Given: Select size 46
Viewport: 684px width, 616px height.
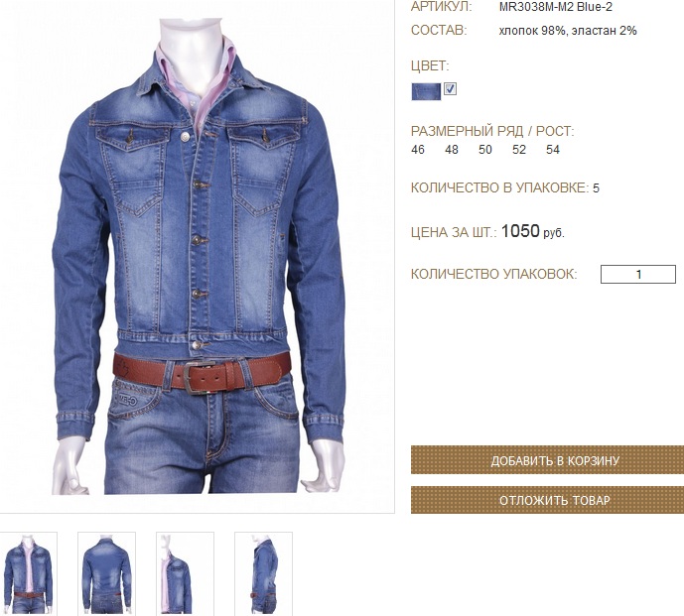Looking at the screenshot, I should 418,150.
